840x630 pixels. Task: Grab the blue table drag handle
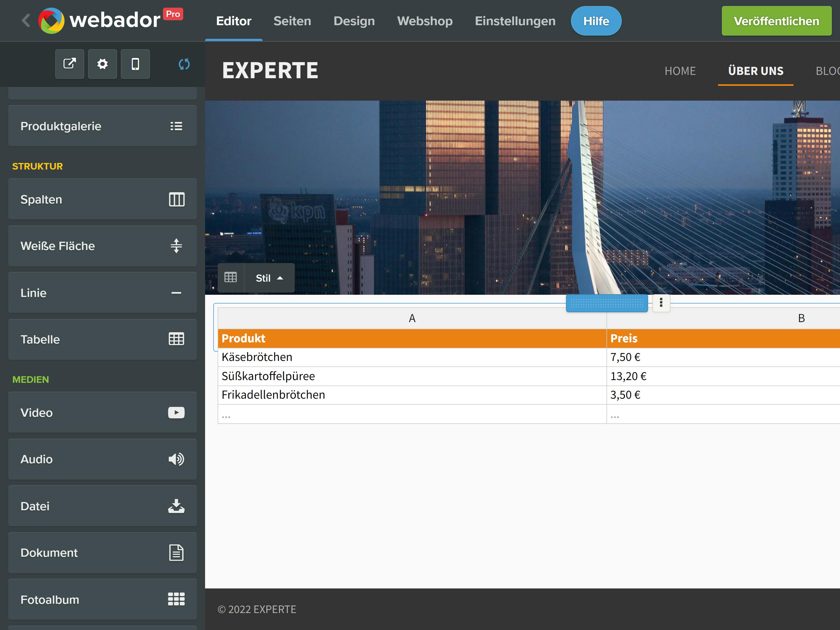(606, 303)
